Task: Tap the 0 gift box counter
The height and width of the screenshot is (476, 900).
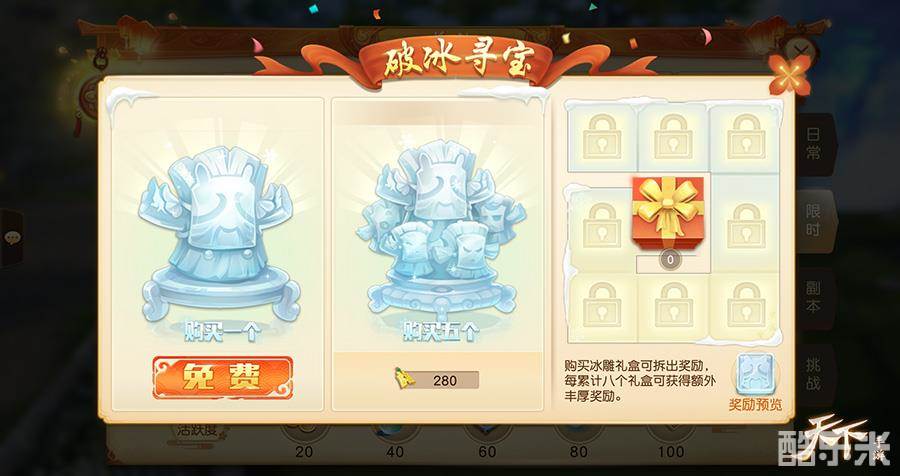Action: point(670,260)
